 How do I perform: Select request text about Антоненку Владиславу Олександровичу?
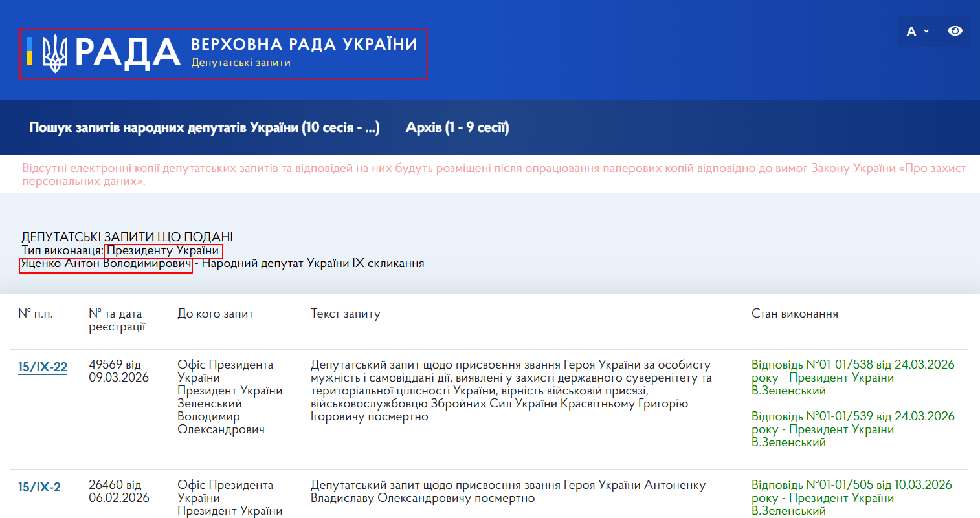pos(508,491)
